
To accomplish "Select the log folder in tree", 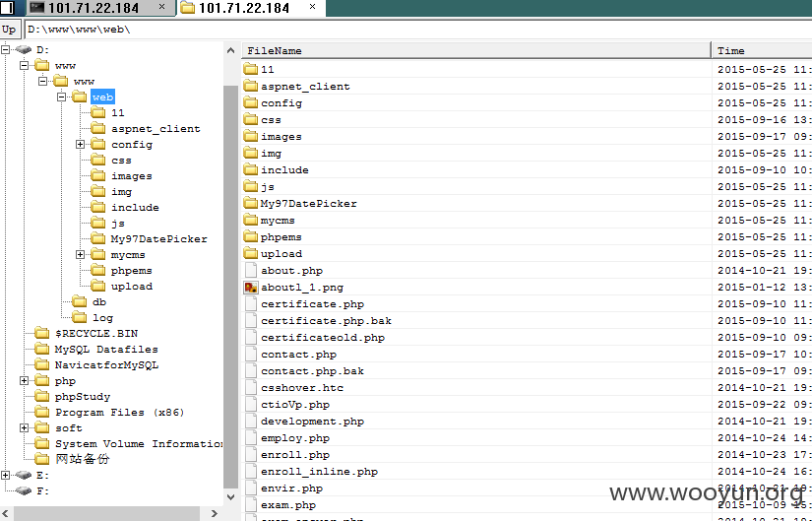I will (x=102, y=318).
